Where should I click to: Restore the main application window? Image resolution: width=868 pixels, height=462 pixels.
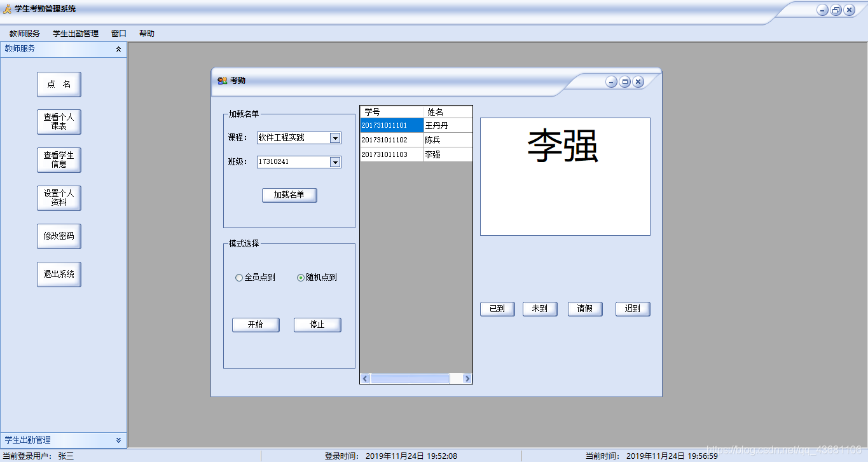point(836,10)
